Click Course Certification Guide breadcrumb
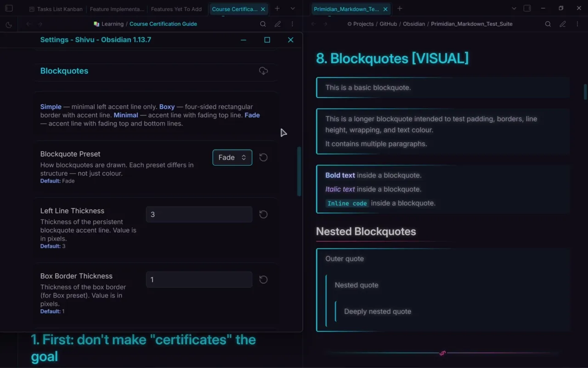The width and height of the screenshot is (588, 368). coord(163,24)
